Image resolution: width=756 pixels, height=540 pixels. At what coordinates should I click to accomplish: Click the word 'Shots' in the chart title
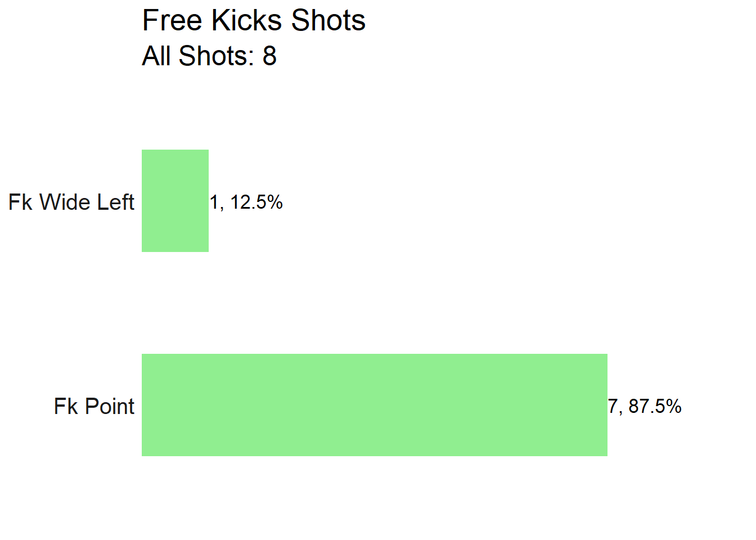point(328,21)
